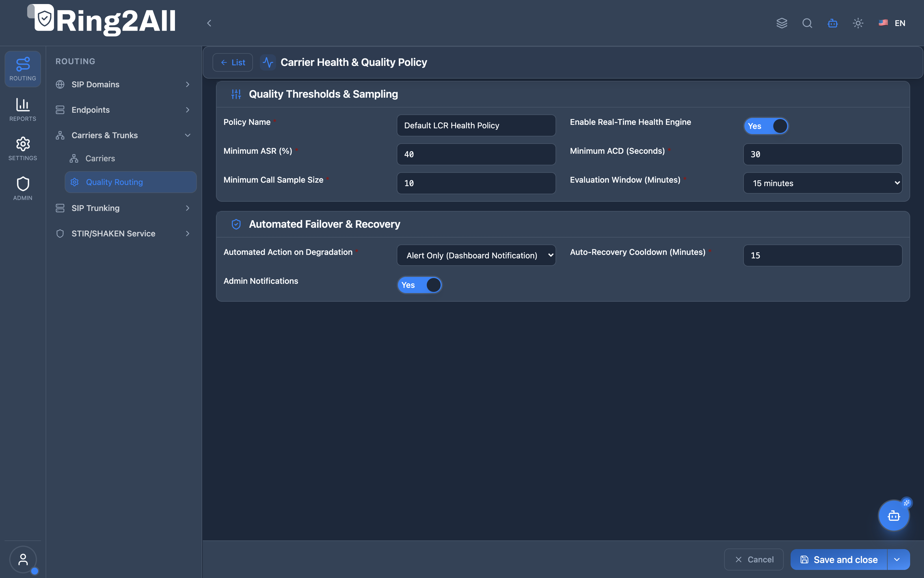
Task: Toggle light theme sun icon
Action: pyautogui.click(x=858, y=23)
